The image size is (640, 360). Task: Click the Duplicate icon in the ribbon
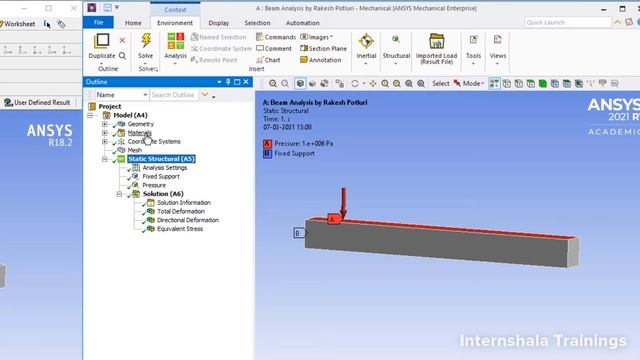point(102,41)
